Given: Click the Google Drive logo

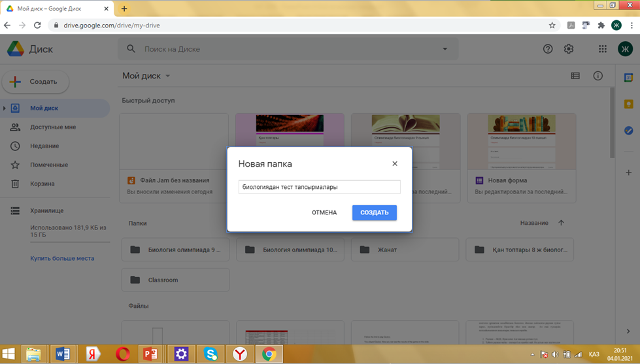Looking at the screenshot, I should (15, 49).
